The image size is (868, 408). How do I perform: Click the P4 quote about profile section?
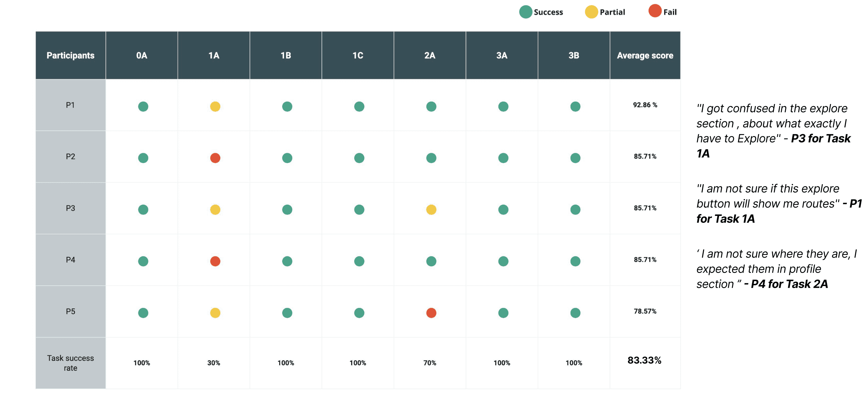777,269
